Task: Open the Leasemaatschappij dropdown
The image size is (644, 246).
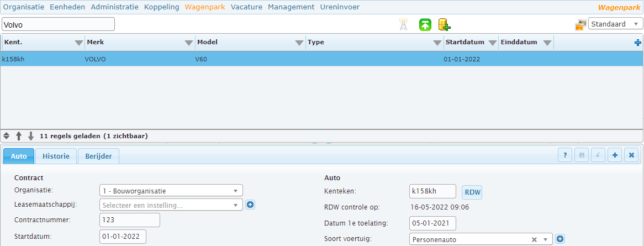Action: tap(171, 205)
